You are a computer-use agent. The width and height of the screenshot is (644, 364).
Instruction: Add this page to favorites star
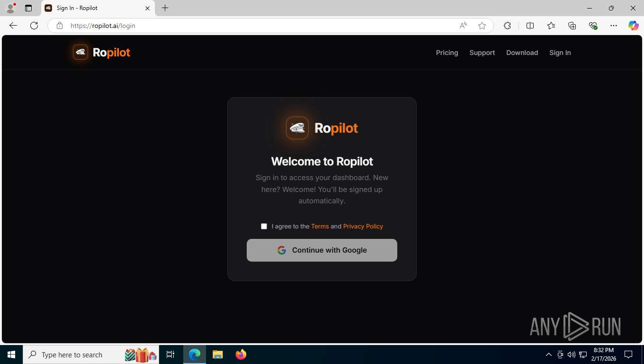click(x=482, y=26)
